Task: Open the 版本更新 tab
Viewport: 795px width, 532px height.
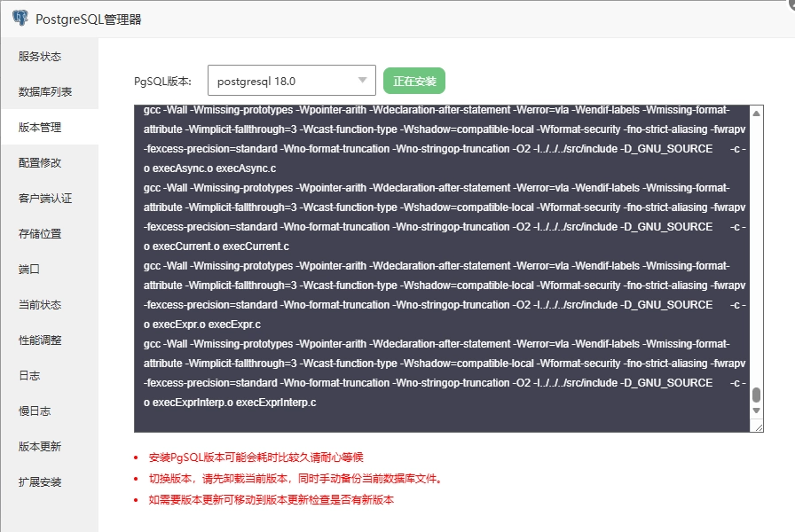Action: coord(50,446)
